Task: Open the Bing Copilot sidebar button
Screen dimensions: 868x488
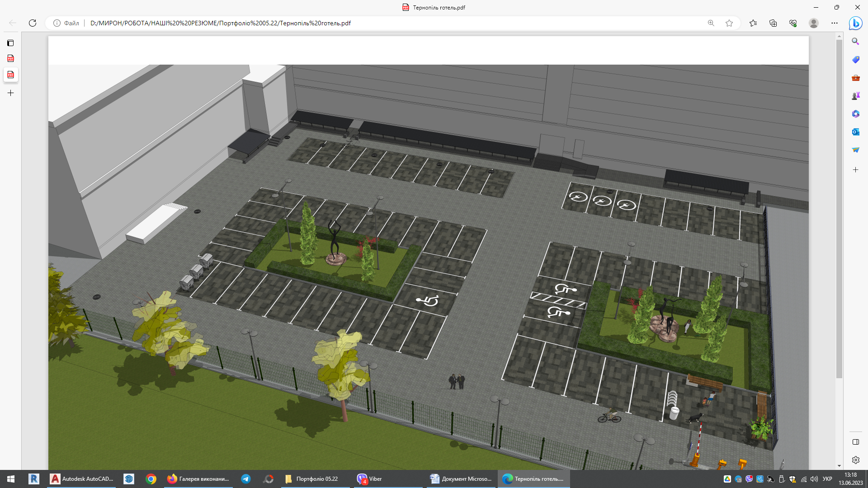Action: click(x=855, y=23)
